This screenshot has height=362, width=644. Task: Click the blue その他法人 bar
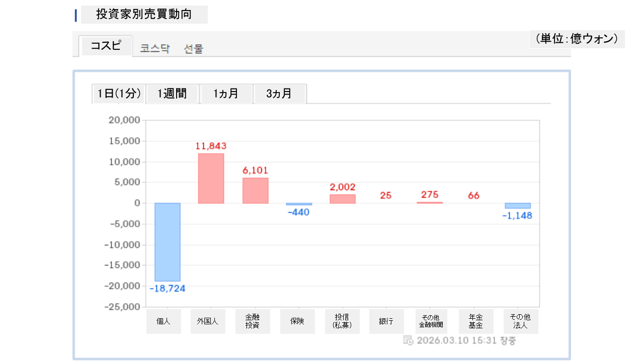tap(518, 206)
